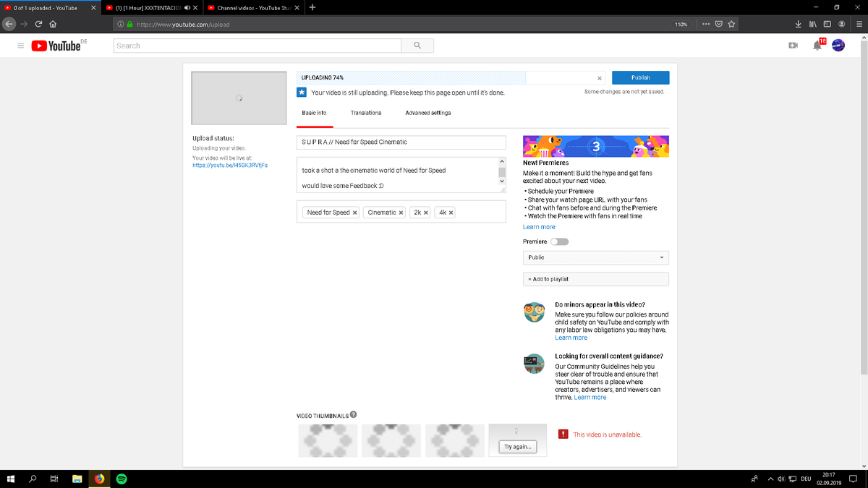Open the youtu.be video link
868x488 pixels.
230,166
